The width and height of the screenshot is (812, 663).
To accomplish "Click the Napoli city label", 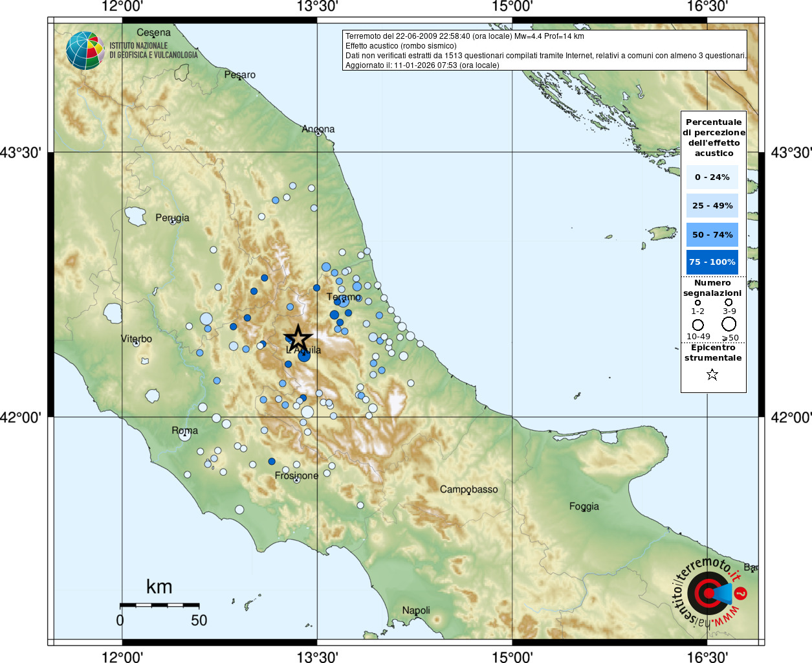I will 416,610.
